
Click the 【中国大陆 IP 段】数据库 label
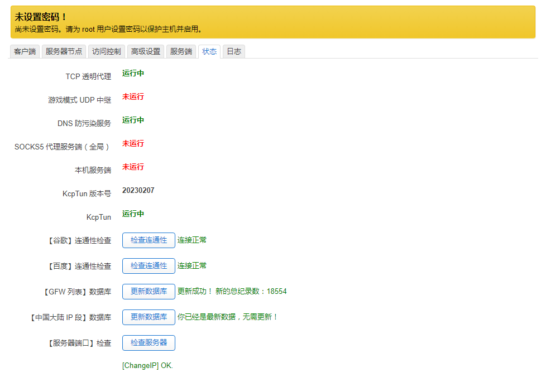tap(71, 317)
